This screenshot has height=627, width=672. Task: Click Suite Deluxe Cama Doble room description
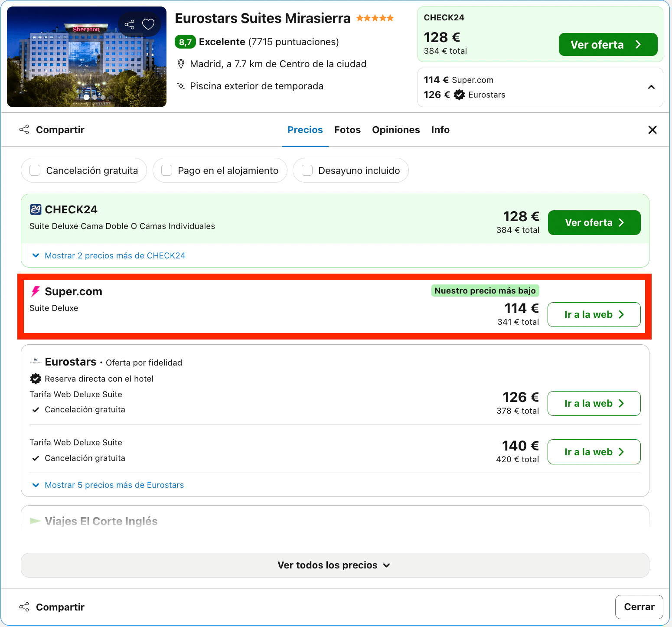point(122,226)
